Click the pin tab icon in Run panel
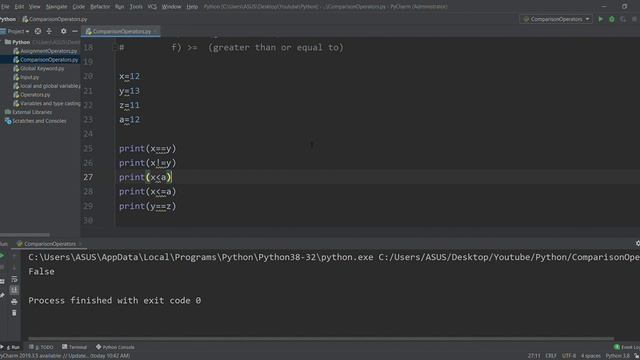Image resolution: width=640 pixels, height=360 pixels. point(2,295)
